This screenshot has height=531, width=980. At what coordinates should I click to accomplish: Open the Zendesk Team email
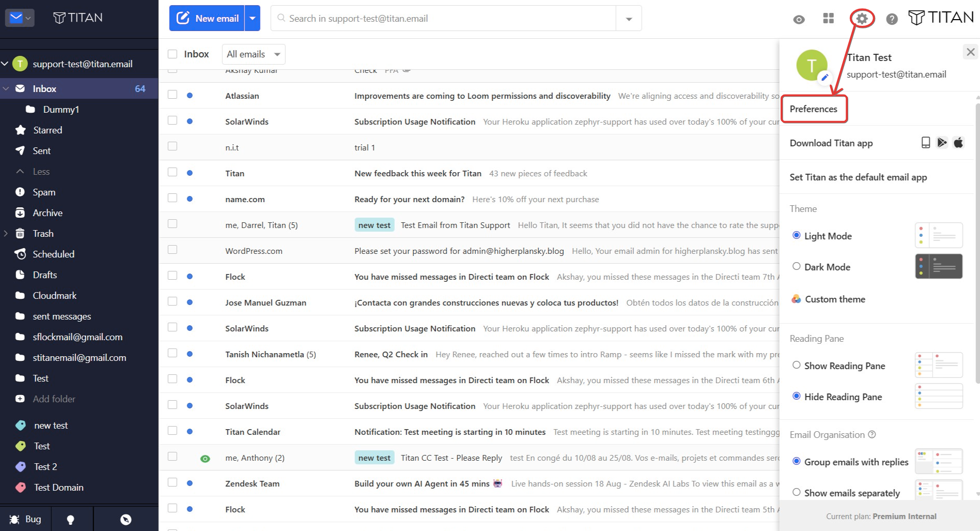tap(469, 483)
